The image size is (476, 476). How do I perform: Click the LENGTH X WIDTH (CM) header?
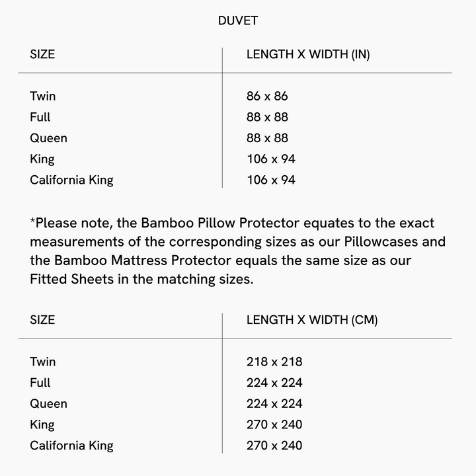tap(312, 320)
